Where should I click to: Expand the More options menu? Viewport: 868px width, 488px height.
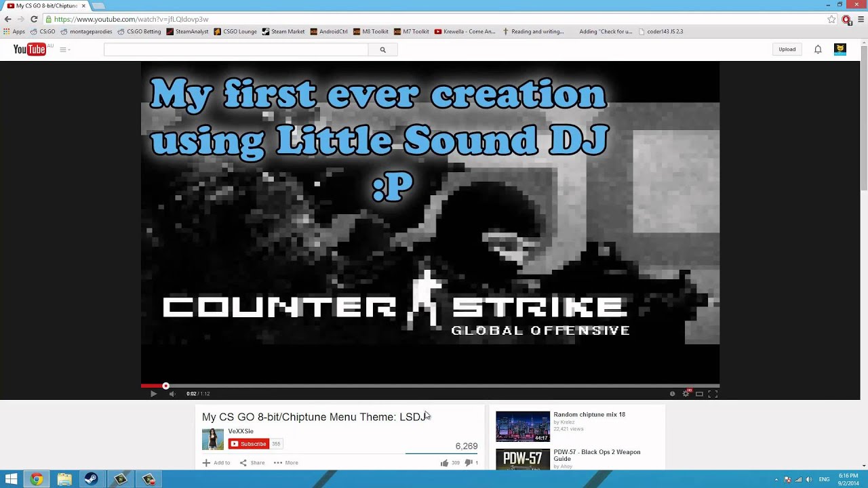coord(286,463)
